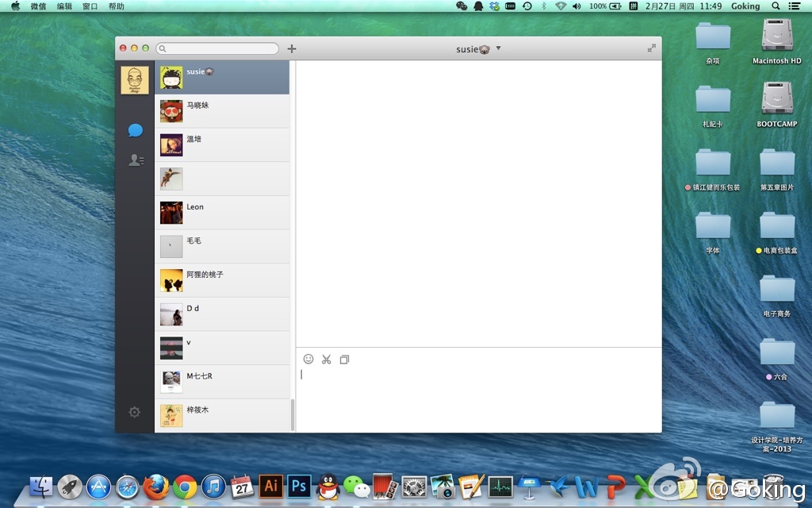Viewport: 812px width, 508px height.
Task: Open chat with Leon
Action: tap(222, 213)
